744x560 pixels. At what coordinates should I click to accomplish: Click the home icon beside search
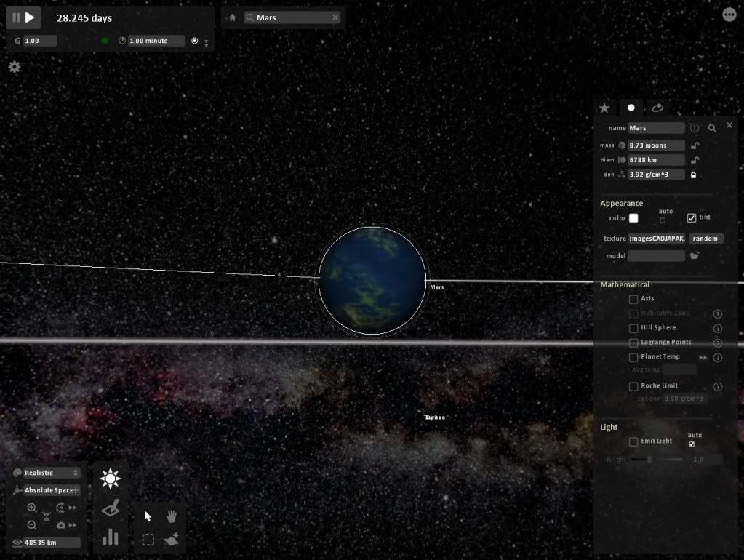click(x=233, y=17)
